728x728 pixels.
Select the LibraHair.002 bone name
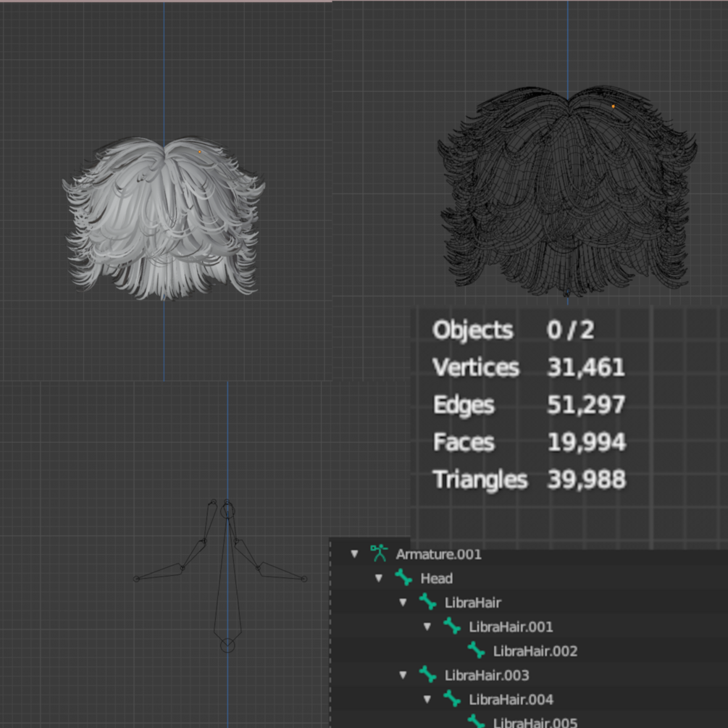coord(535,651)
